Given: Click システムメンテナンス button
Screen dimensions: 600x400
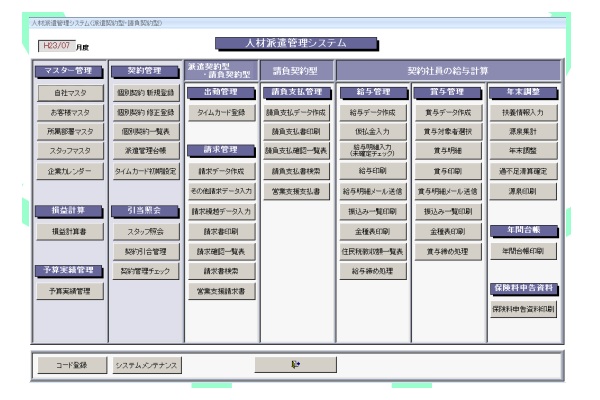Looking at the screenshot, I should [x=145, y=366].
